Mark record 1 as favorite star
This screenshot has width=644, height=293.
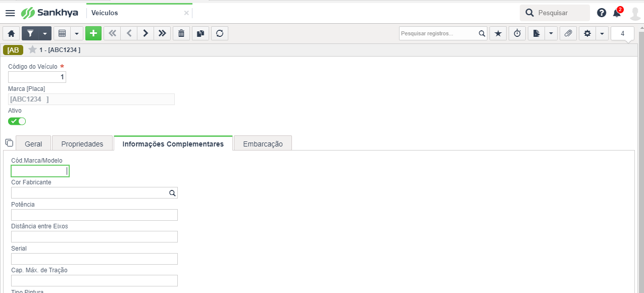point(32,50)
